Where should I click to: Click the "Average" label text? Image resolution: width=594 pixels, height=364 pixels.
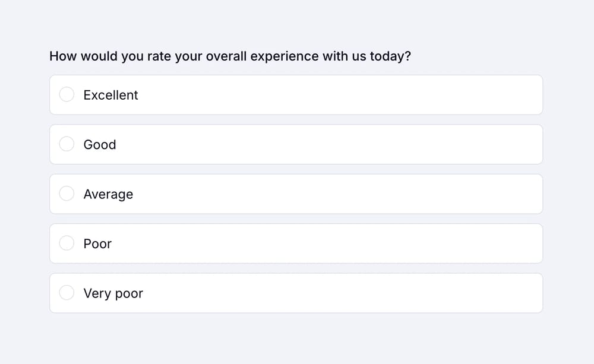108,194
